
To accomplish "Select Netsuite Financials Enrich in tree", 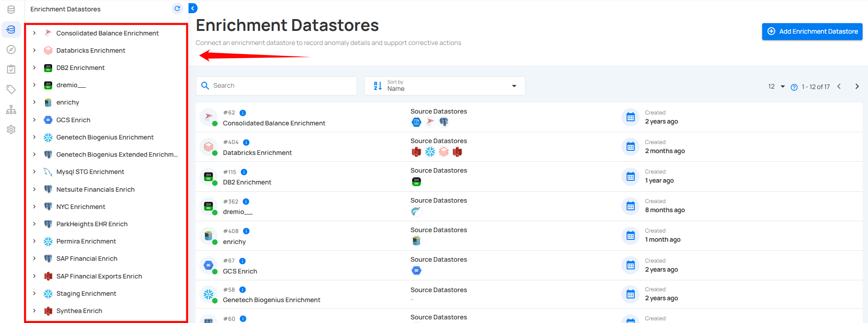I will [95, 189].
